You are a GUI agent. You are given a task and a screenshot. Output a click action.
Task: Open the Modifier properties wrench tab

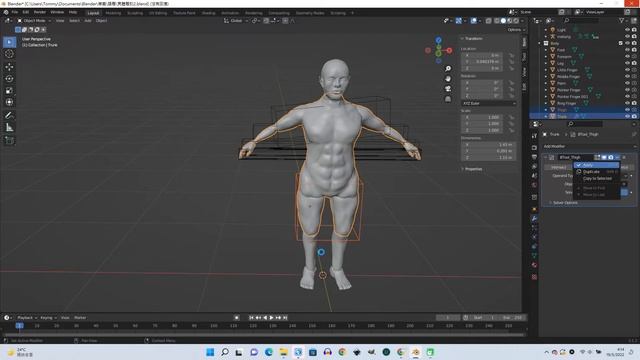click(x=534, y=219)
